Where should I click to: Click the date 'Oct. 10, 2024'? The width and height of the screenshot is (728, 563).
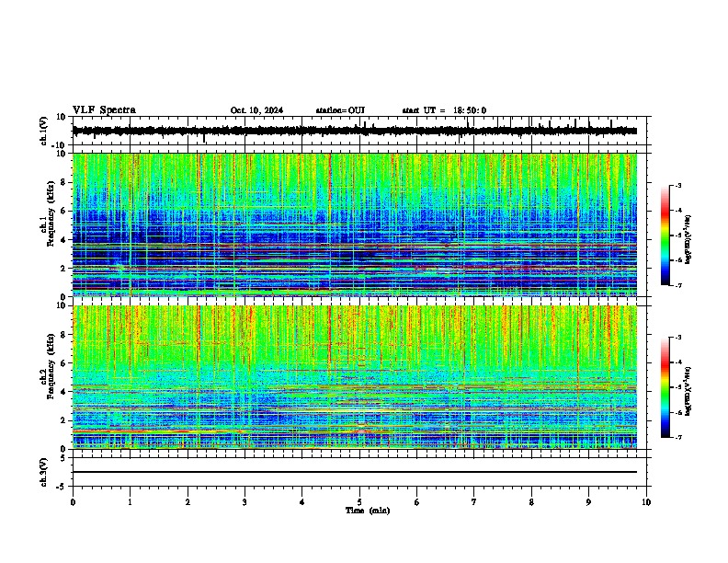(256, 110)
